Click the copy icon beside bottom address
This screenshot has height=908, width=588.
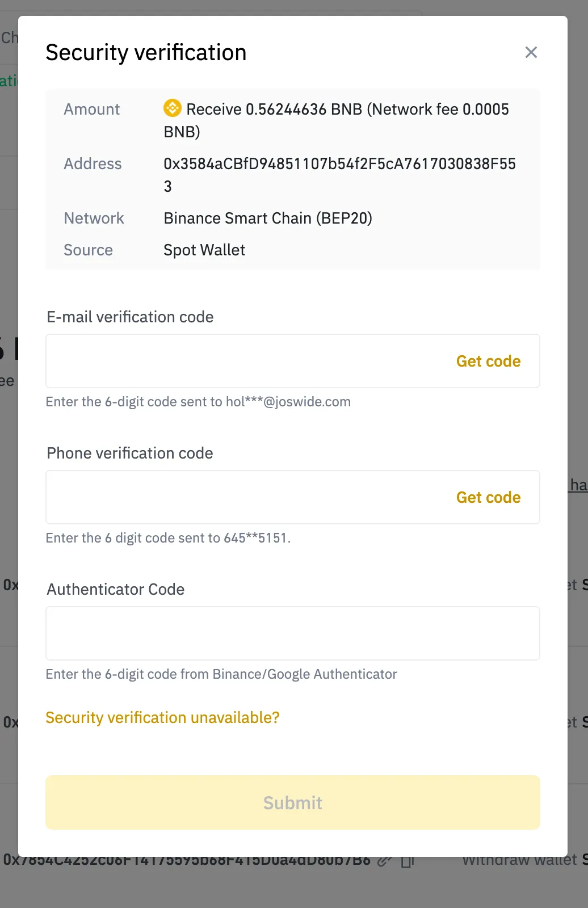tap(407, 861)
